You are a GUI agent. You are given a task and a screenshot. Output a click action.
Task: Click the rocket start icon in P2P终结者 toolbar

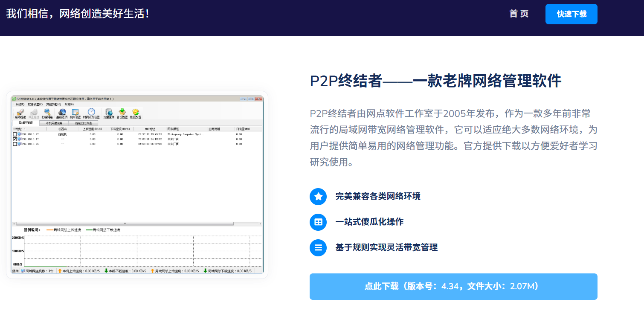(20, 112)
